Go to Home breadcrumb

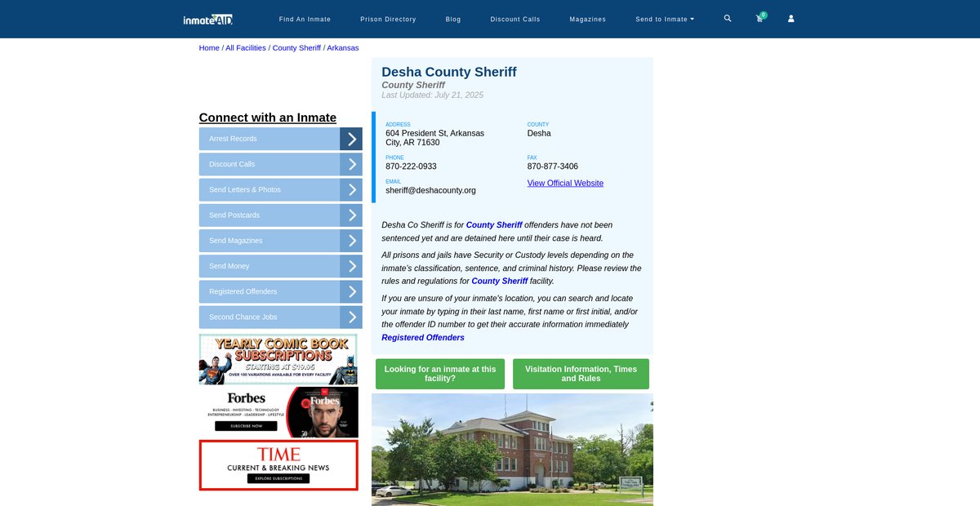coord(209,48)
